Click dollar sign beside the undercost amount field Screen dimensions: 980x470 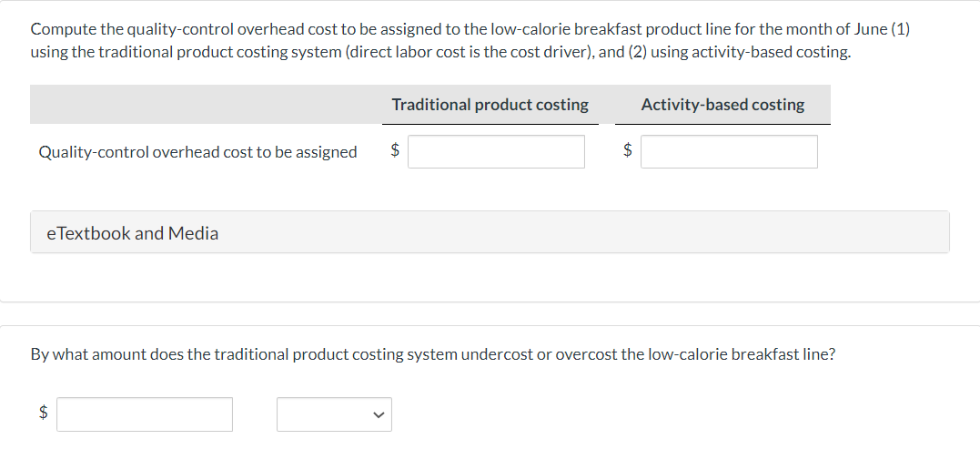coord(43,412)
